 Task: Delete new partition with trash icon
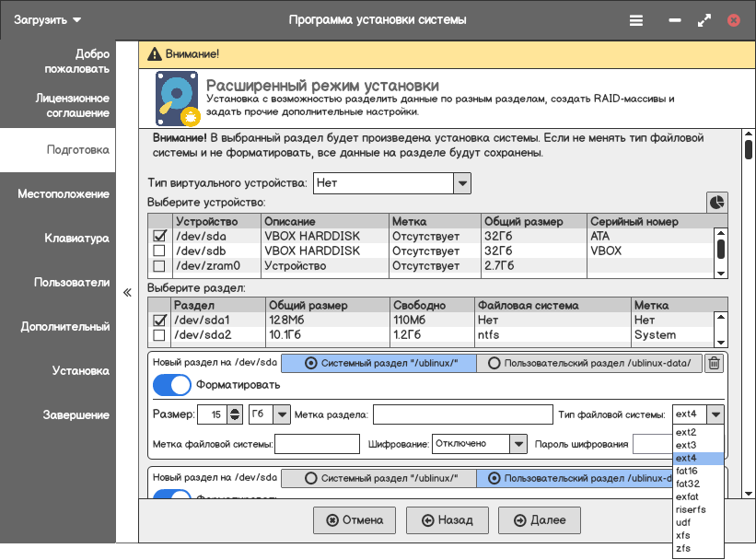pos(714,363)
